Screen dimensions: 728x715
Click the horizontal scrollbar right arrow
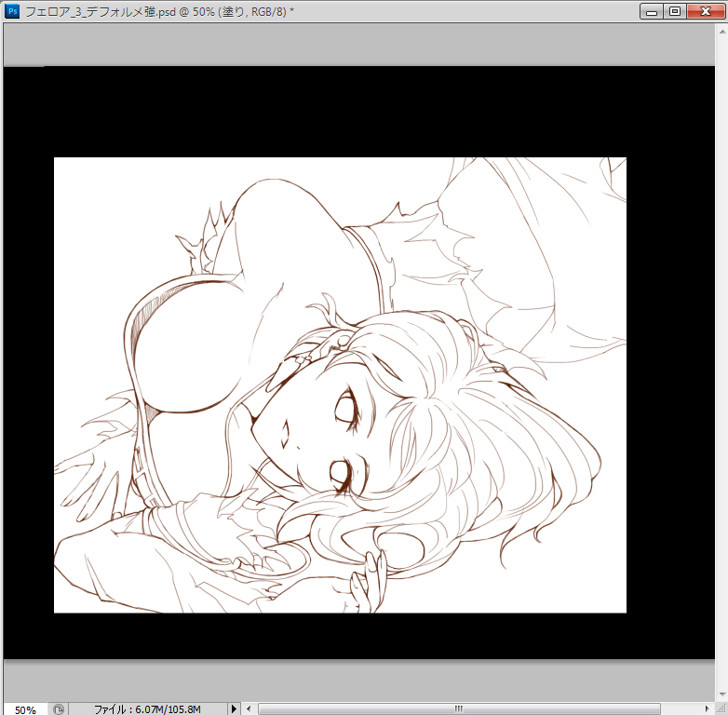708,708
